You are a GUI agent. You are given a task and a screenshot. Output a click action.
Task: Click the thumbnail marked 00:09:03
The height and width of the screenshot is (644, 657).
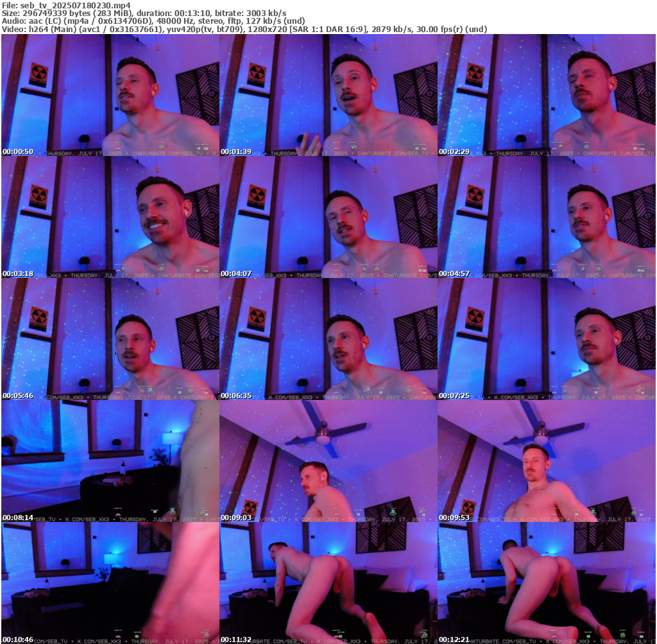pyautogui.click(x=328, y=461)
